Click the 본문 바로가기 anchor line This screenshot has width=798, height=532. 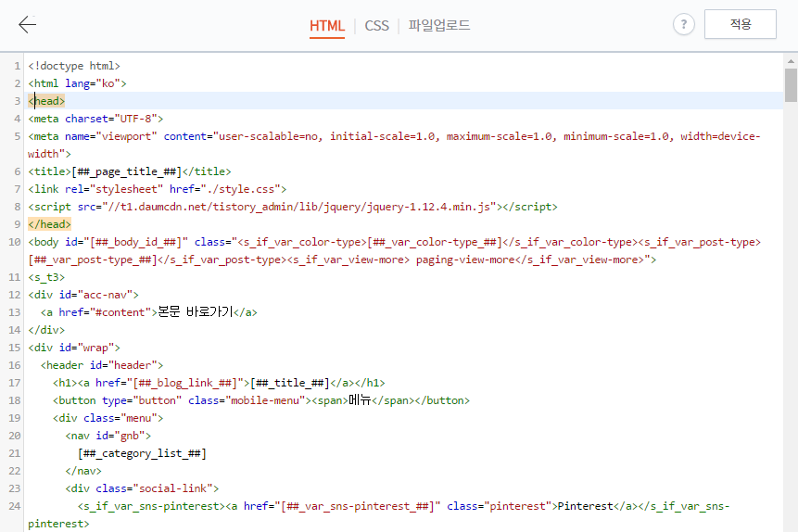tap(148, 312)
